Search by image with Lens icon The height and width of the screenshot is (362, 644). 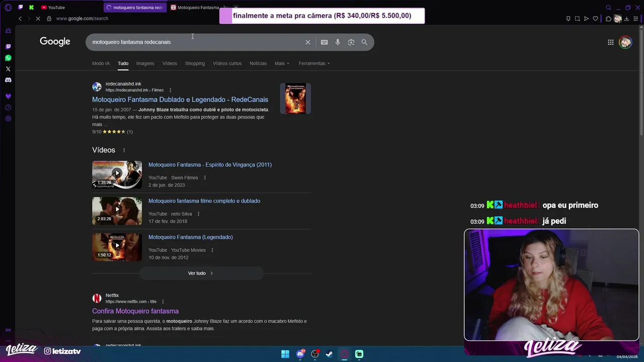[351, 42]
